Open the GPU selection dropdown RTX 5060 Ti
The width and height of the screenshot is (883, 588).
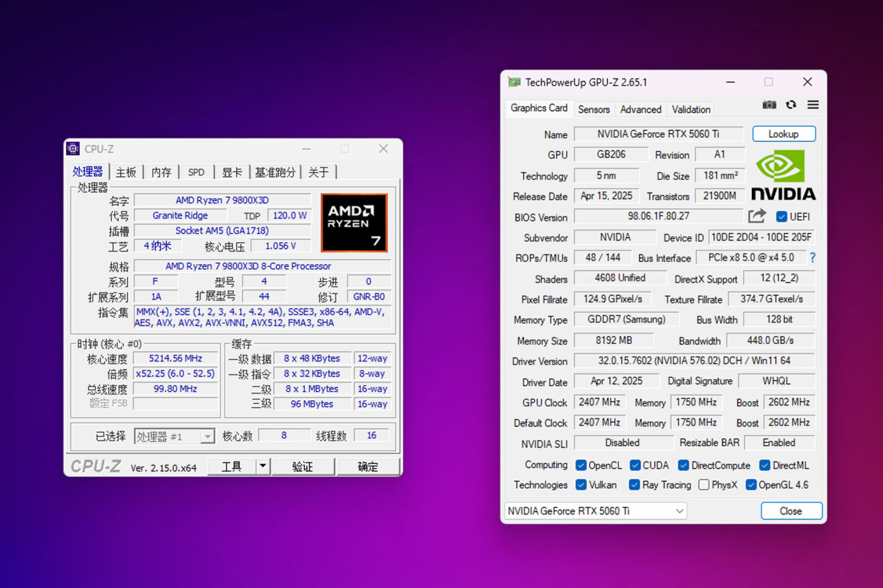click(595, 511)
